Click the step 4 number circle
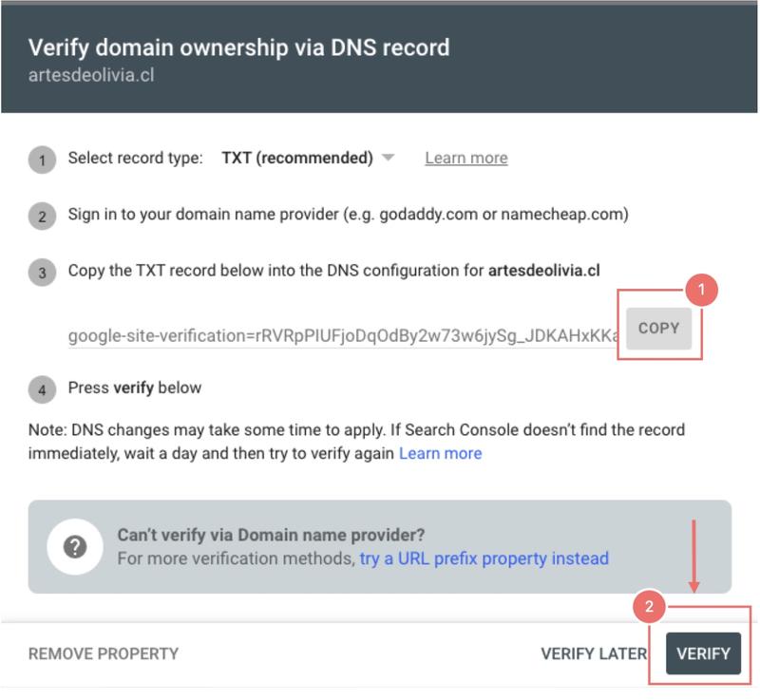Viewport: 760px width, 700px height. pos(42,389)
